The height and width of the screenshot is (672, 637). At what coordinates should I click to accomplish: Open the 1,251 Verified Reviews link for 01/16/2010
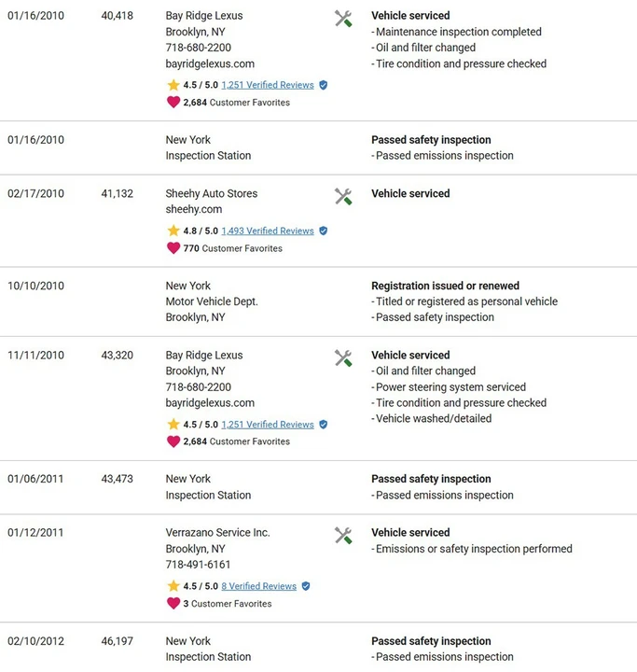coord(268,85)
